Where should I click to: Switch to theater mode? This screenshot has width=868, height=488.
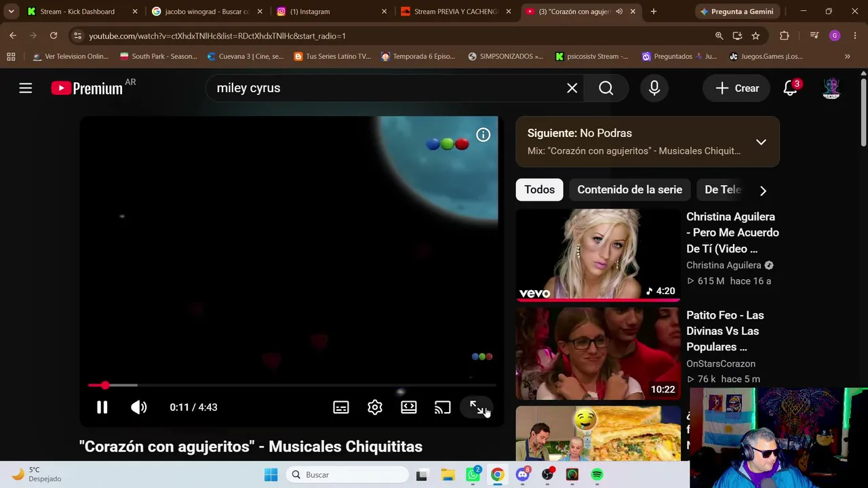pyautogui.click(x=409, y=407)
